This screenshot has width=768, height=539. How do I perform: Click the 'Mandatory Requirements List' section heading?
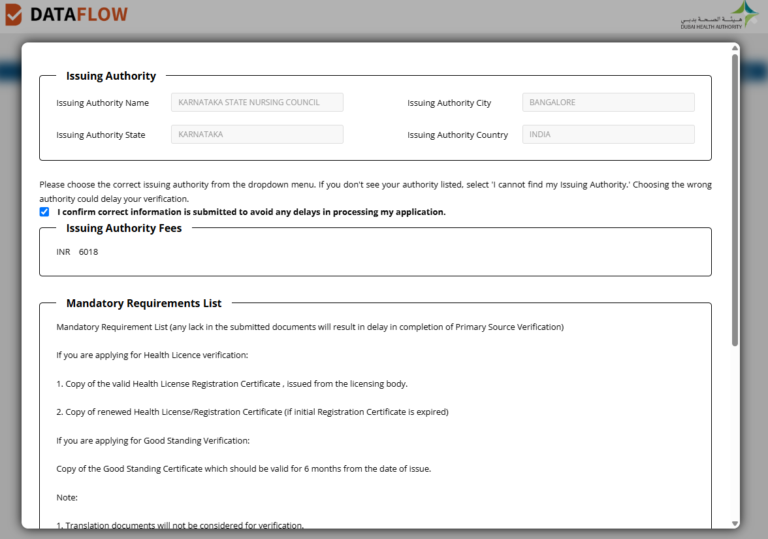point(144,303)
